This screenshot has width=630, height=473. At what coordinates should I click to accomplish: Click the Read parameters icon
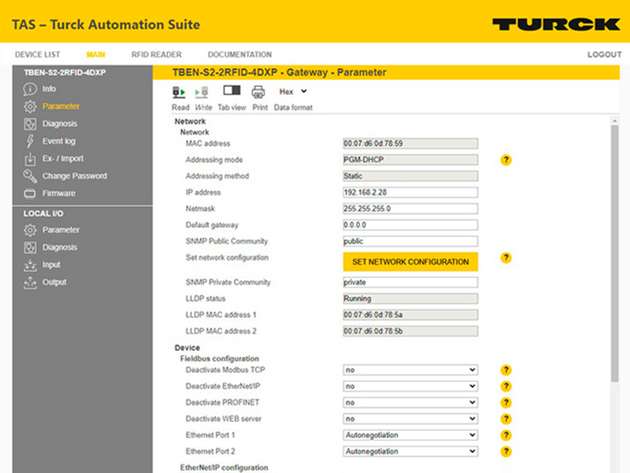[x=179, y=92]
